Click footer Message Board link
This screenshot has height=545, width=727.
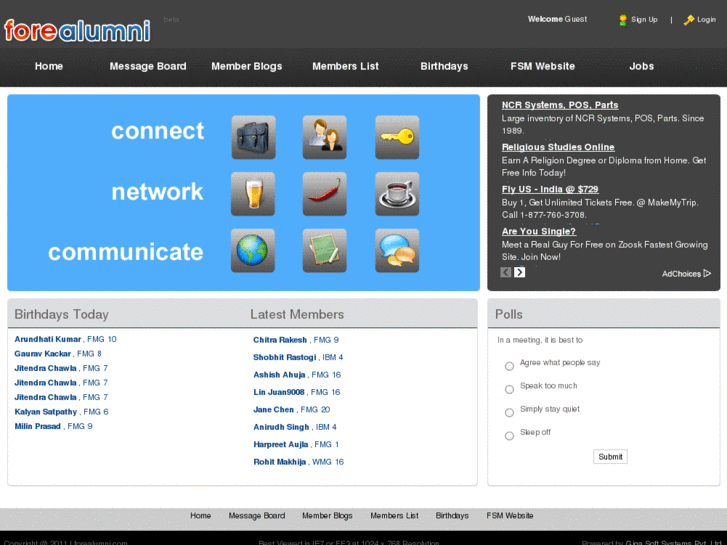[257, 516]
